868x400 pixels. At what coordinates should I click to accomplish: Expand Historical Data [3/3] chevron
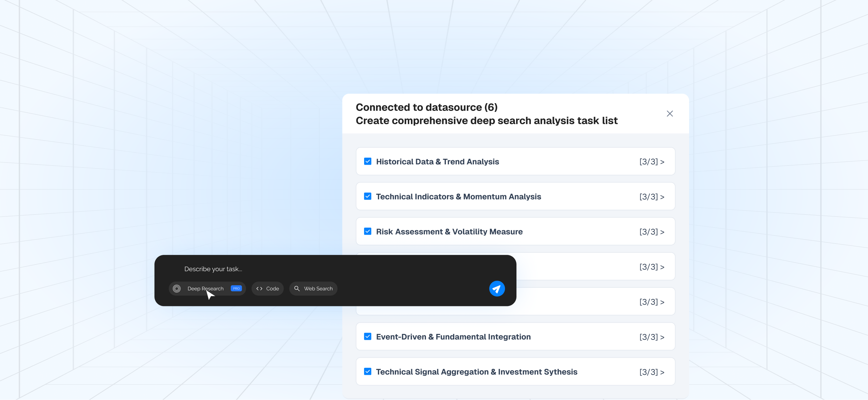662,162
